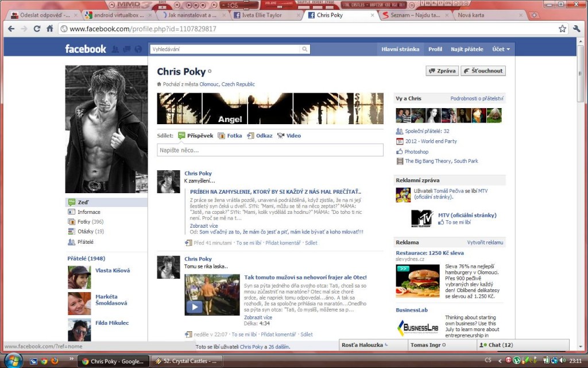Click the Šťouchnout poke button
This screenshot has height=368, width=588.
(x=483, y=71)
